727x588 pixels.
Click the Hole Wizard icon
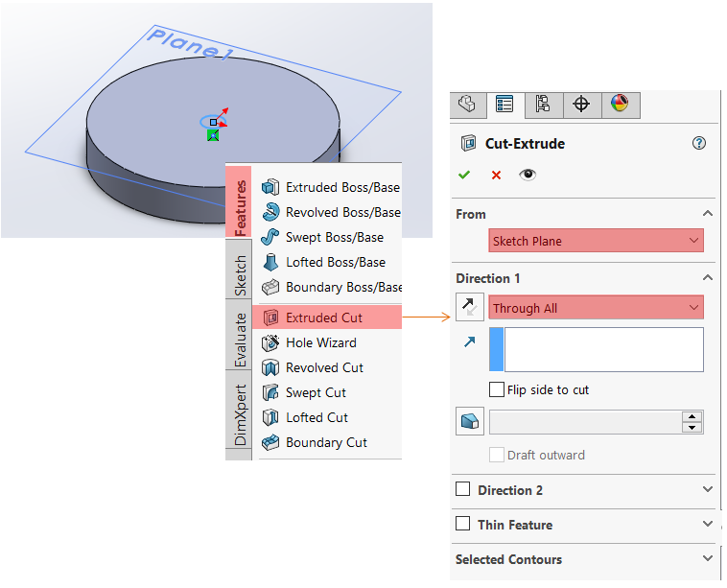(x=270, y=342)
